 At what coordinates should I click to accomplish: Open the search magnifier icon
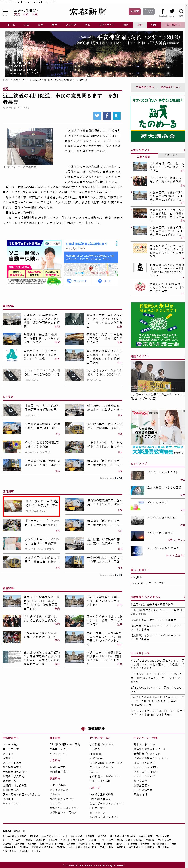coord(181,11)
